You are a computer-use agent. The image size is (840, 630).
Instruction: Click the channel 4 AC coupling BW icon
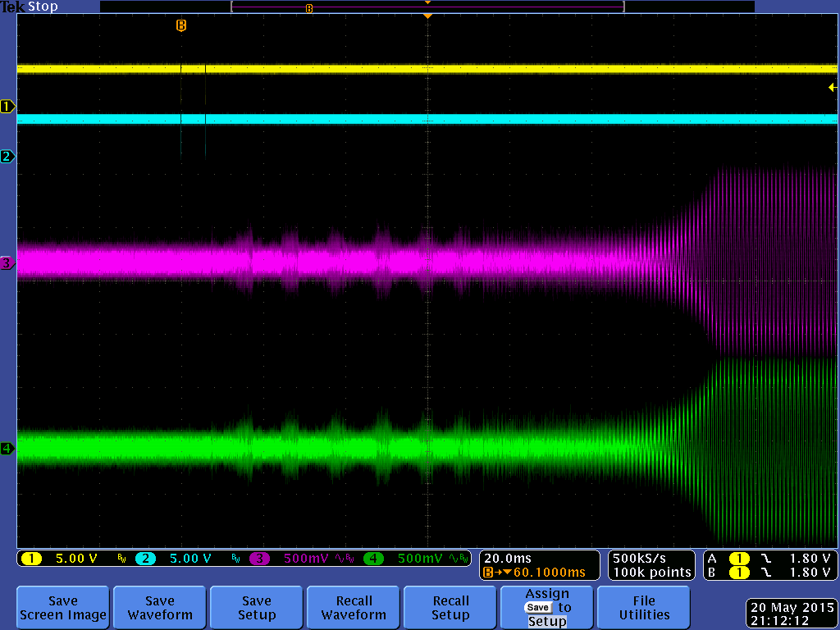tap(459, 559)
